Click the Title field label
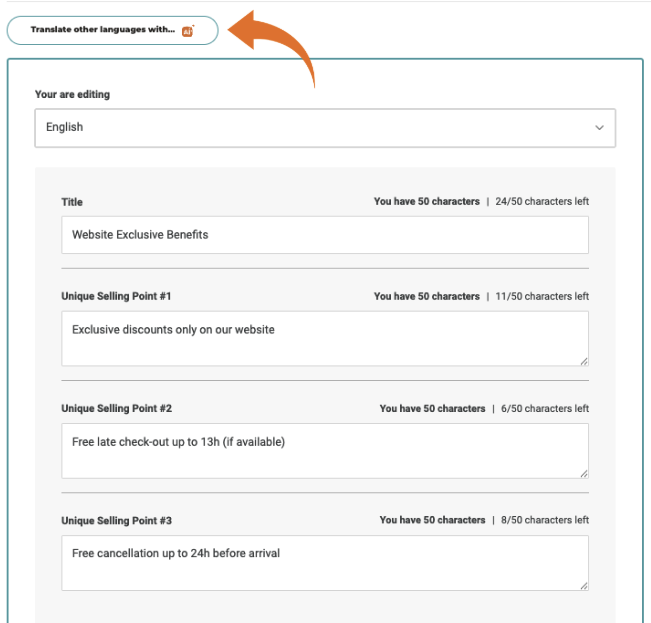The width and height of the screenshot is (651, 623). 72,202
